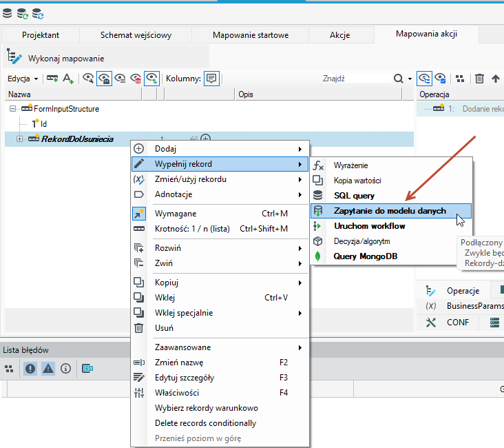Choose Zmień nazwę menu entry

point(220,363)
